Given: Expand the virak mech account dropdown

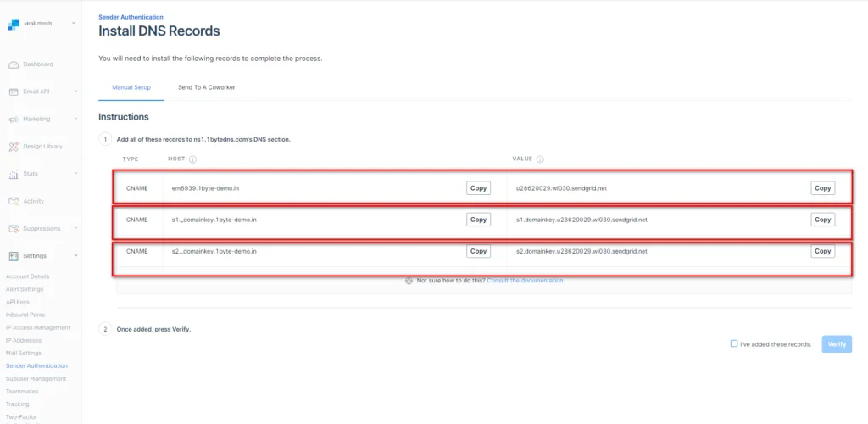Looking at the screenshot, I should pyautogui.click(x=74, y=23).
